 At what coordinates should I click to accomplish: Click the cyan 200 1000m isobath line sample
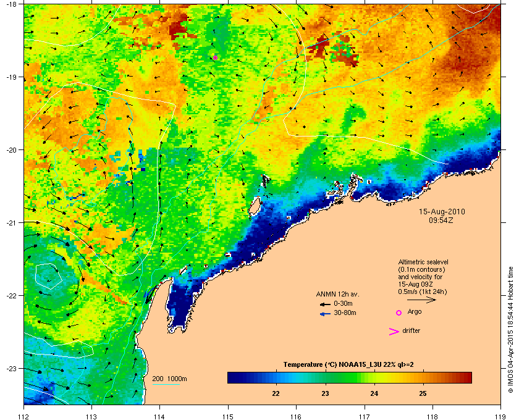pyautogui.click(x=166, y=385)
